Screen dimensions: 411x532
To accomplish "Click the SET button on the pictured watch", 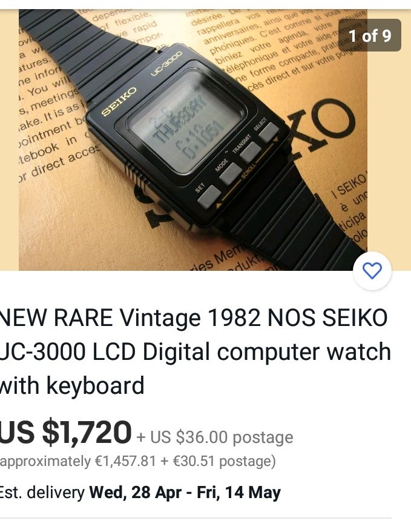I will 209,197.
